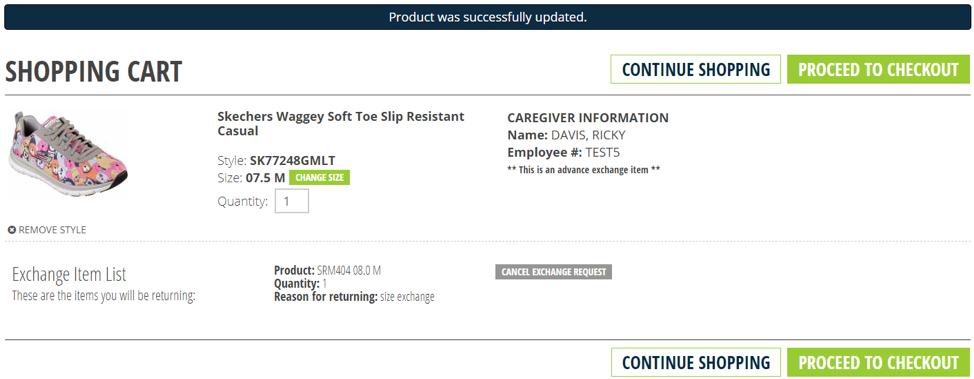974x379 pixels.
Task: Click the size 07.5 M value
Action: pyautogui.click(x=265, y=178)
